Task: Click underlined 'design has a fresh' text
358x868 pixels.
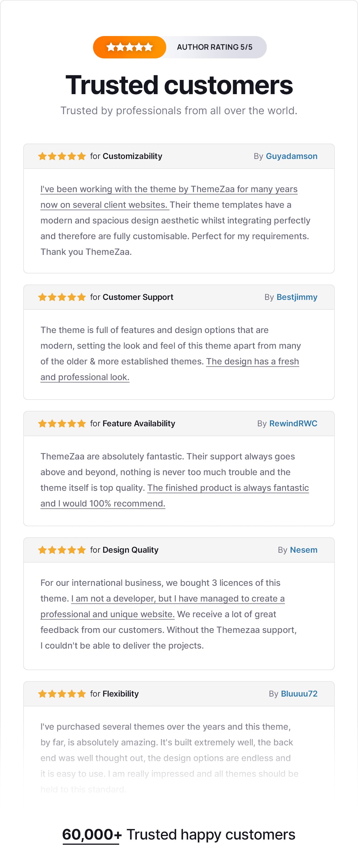Action: point(252,361)
